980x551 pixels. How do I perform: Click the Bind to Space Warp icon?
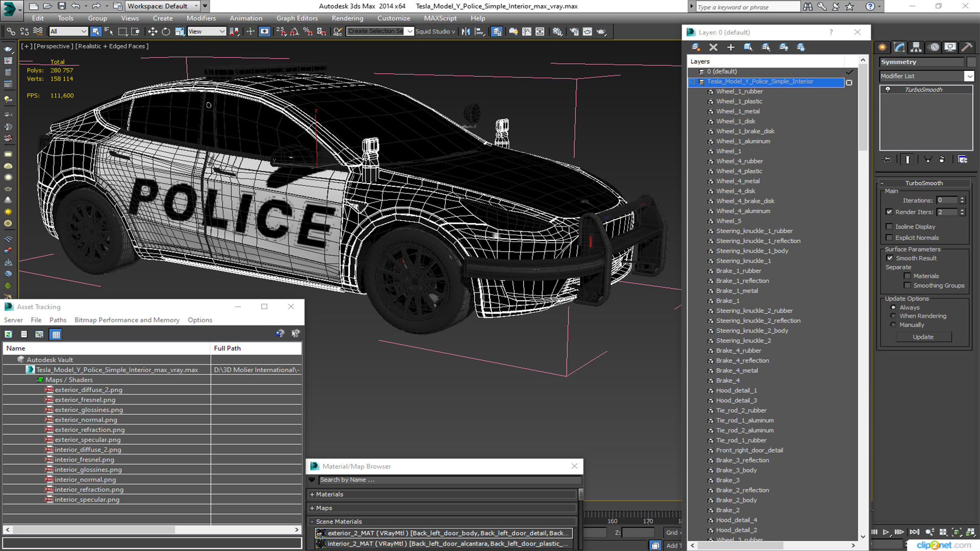(x=37, y=32)
